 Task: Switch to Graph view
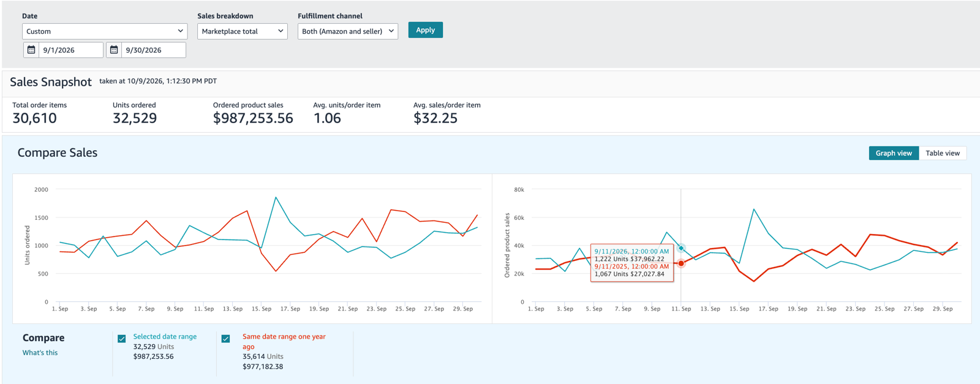pyautogui.click(x=894, y=153)
